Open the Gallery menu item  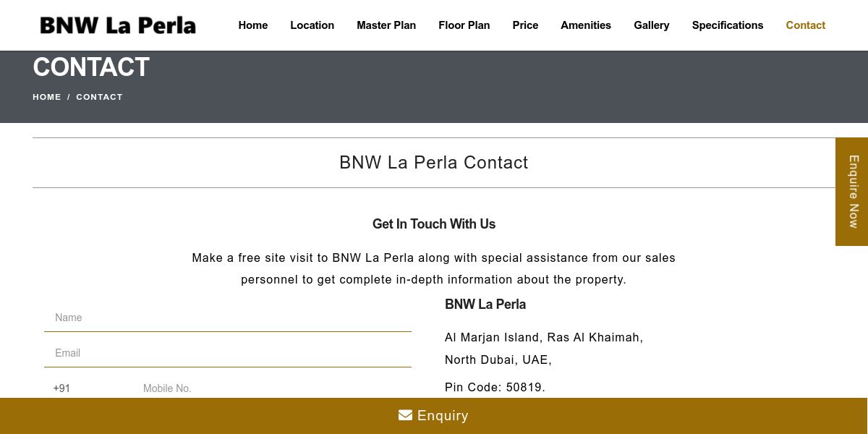coord(652,25)
